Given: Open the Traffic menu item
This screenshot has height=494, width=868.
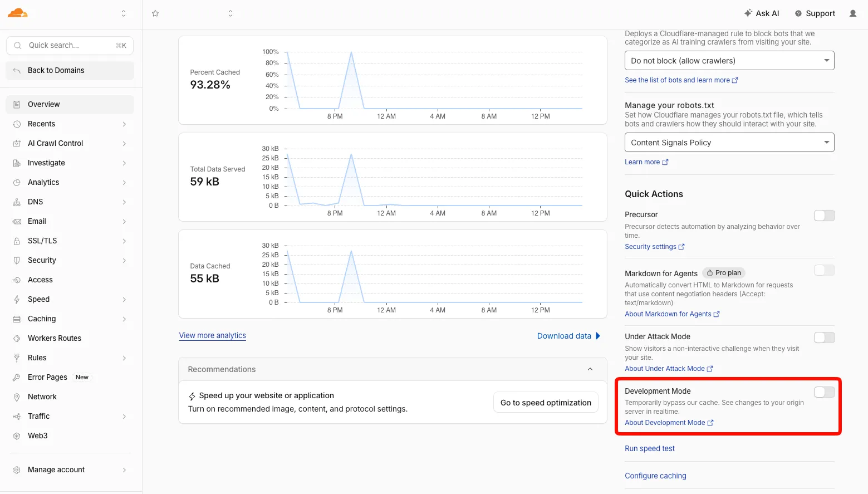Looking at the screenshot, I should (x=70, y=416).
